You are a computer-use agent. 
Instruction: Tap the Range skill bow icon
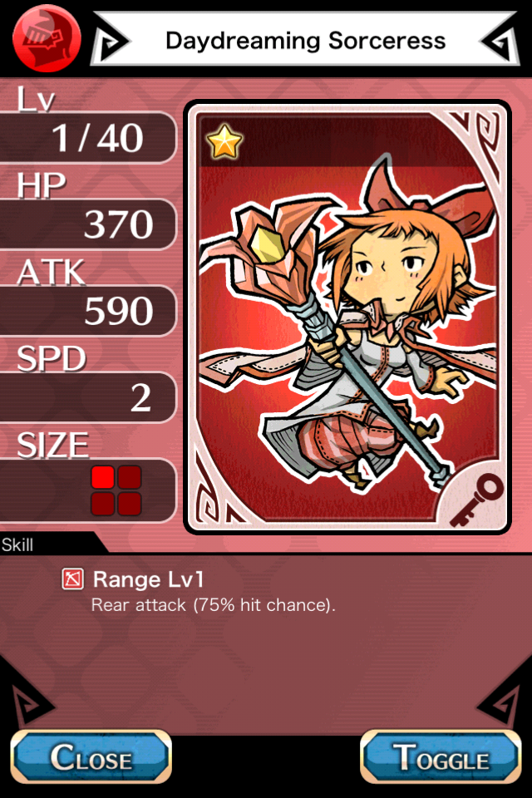tap(73, 579)
